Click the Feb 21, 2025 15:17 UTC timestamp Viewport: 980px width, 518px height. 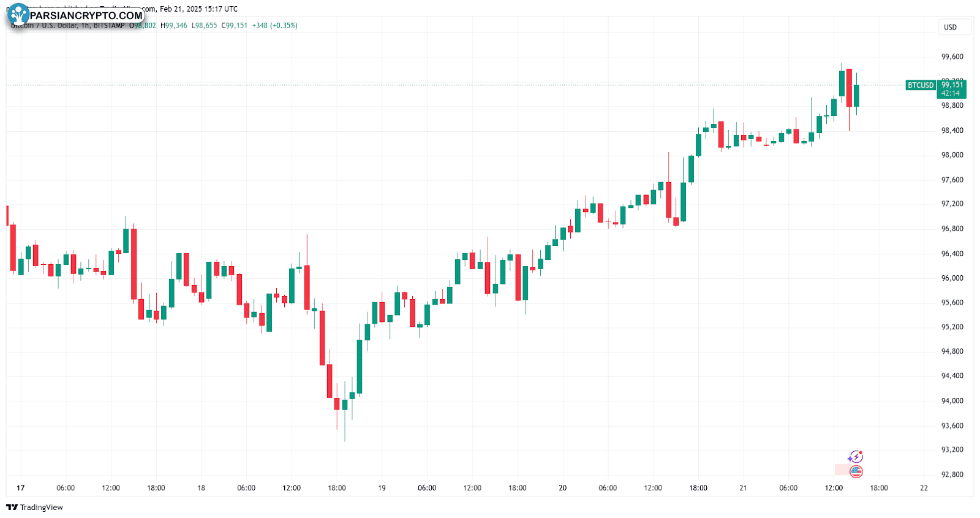pos(199,9)
